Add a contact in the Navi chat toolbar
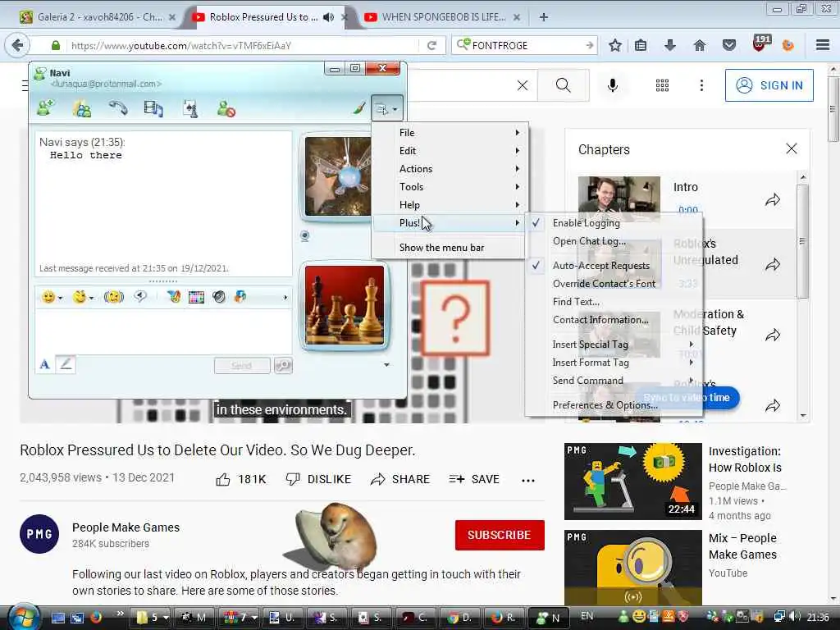 pyautogui.click(x=46, y=109)
